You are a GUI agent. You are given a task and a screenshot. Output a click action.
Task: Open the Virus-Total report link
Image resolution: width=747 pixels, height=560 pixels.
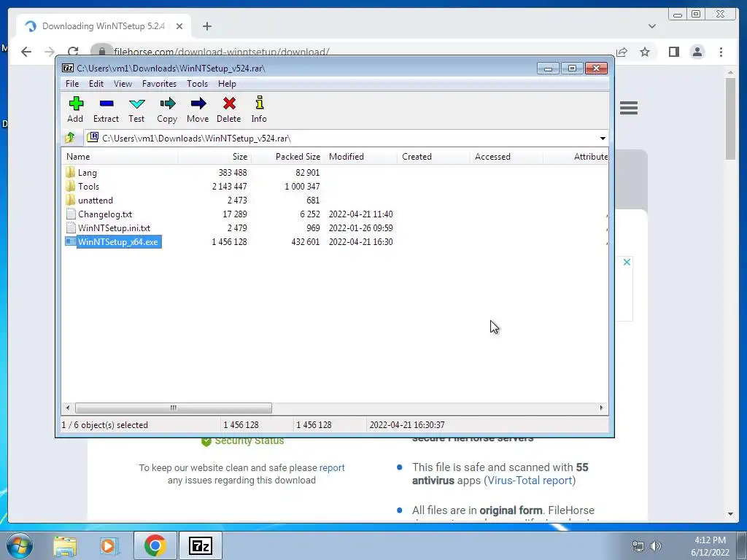[x=530, y=481]
